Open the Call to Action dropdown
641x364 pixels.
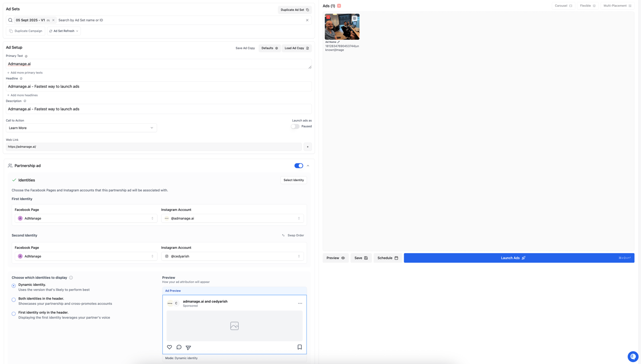click(x=81, y=128)
